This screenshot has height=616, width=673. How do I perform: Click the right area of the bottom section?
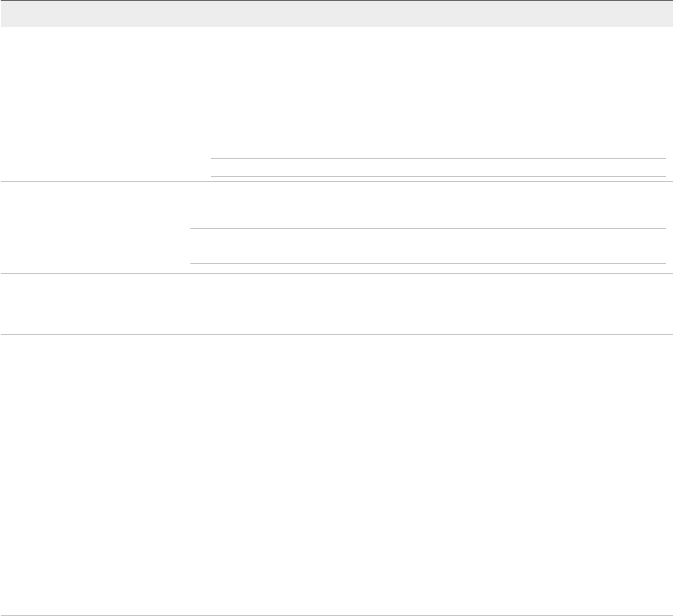point(432,475)
